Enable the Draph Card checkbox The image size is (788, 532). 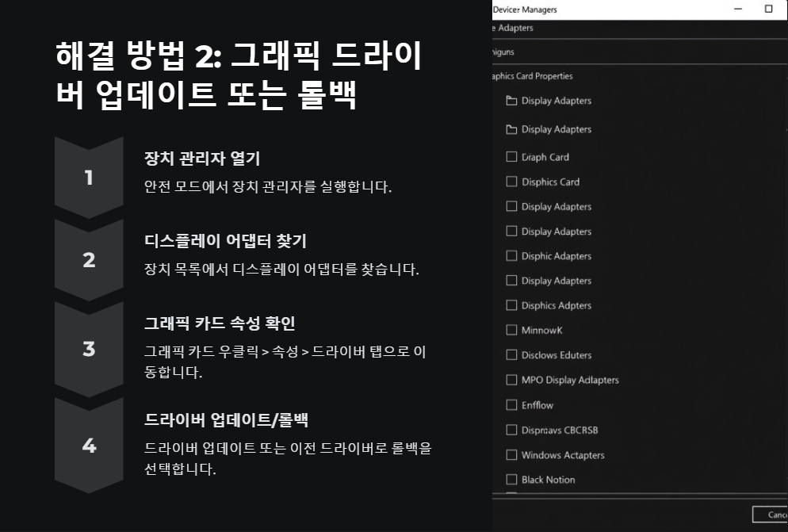(511, 157)
